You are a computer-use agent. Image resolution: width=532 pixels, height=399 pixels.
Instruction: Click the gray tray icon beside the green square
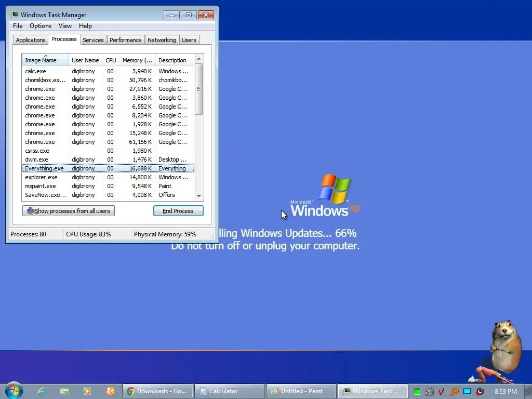coord(429,392)
